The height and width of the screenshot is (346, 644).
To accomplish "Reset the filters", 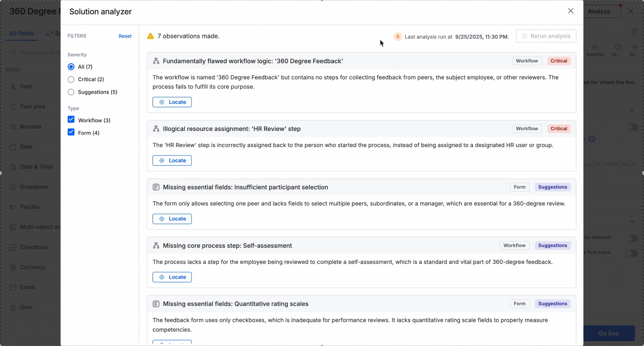I will click(x=125, y=36).
